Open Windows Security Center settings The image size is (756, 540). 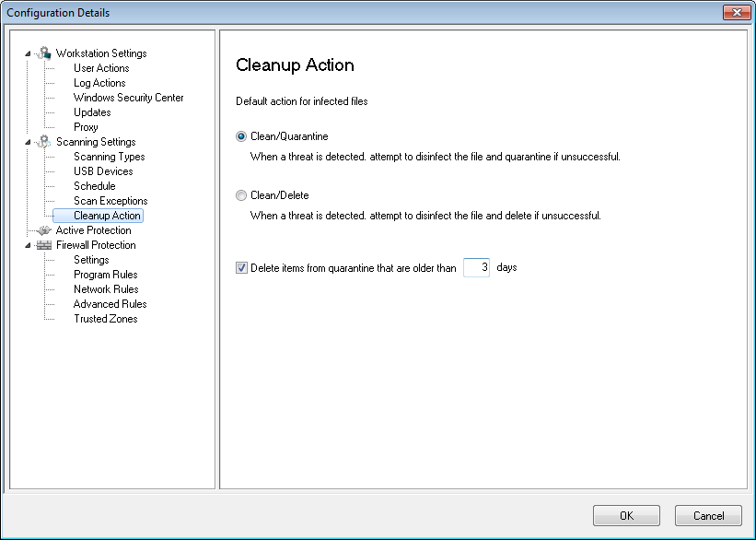coord(128,98)
